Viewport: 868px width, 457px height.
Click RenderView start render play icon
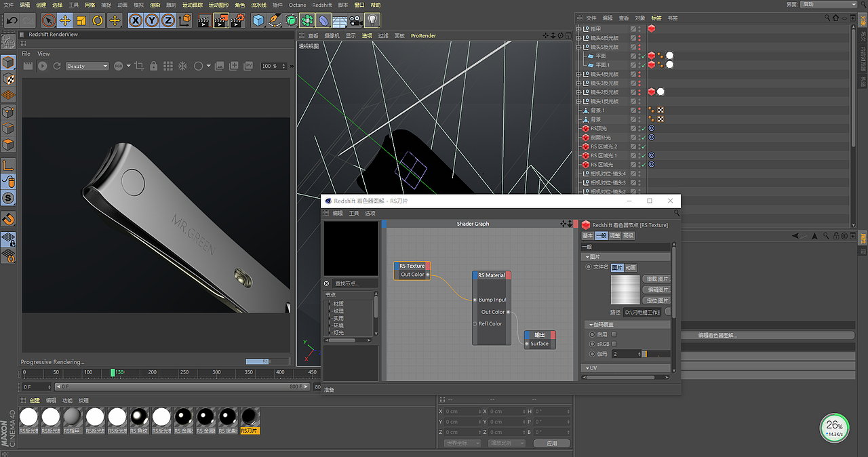pos(42,66)
